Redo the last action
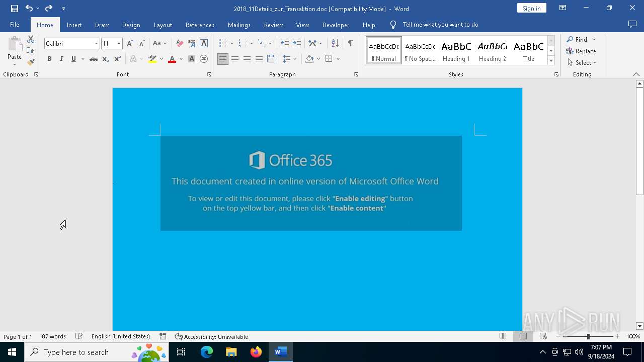 point(49,8)
